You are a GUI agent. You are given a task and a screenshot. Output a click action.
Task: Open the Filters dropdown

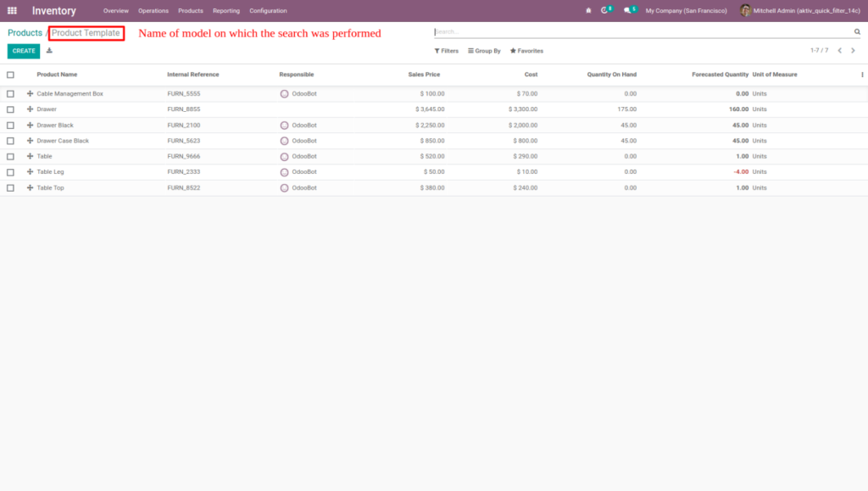pos(448,51)
